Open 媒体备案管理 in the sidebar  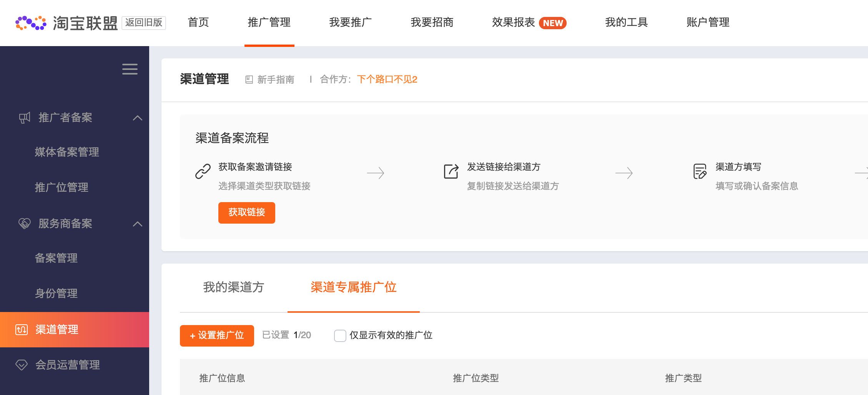click(x=67, y=152)
